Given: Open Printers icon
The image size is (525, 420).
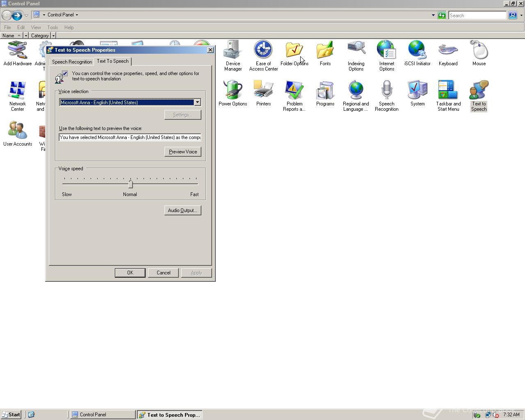Looking at the screenshot, I should (x=263, y=94).
